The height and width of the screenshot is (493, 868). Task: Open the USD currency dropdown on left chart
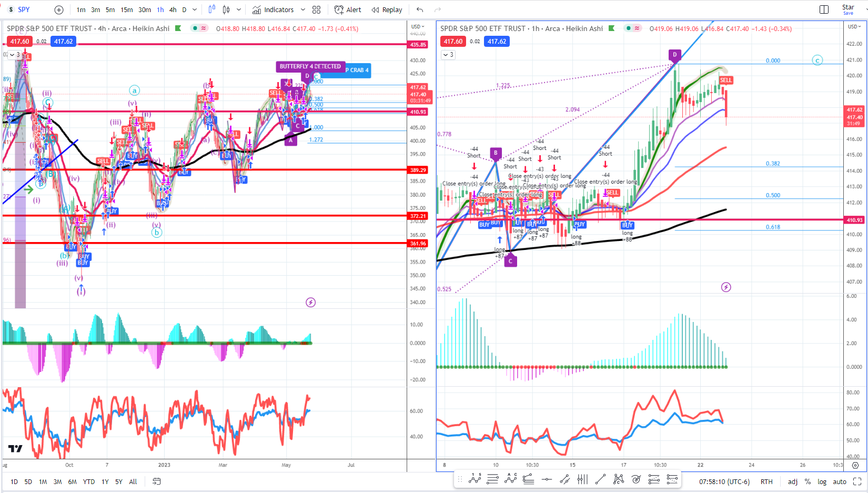[x=418, y=26]
